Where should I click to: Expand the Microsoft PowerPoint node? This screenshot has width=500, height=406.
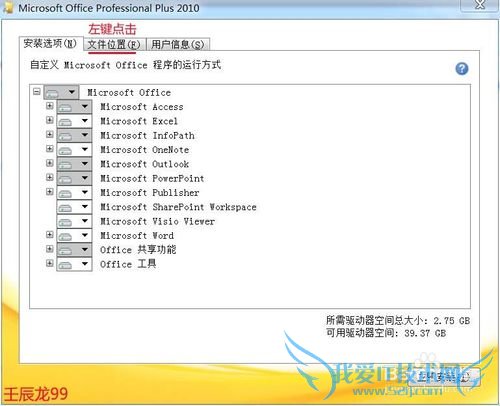click(x=49, y=177)
